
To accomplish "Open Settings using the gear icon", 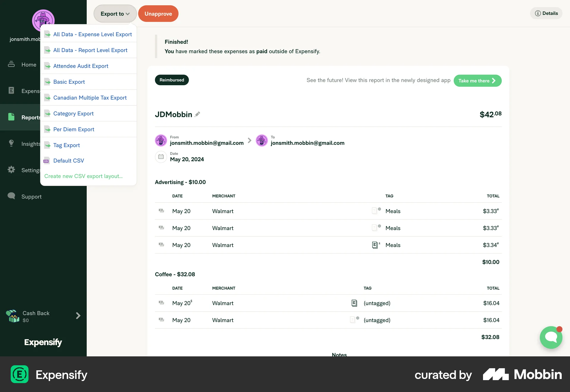I will tap(11, 170).
